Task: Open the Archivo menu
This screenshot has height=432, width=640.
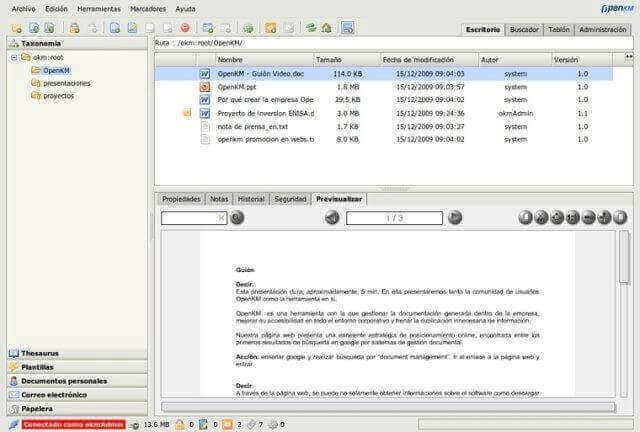Action: [24, 9]
